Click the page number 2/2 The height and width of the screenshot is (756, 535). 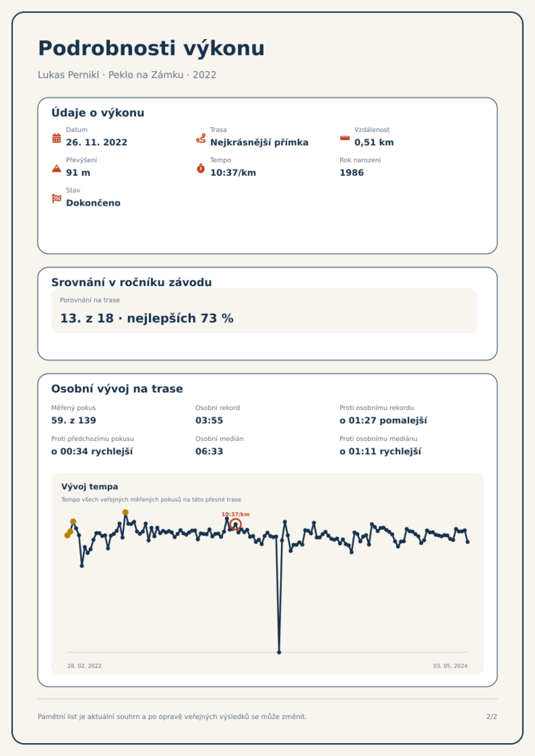click(x=492, y=717)
